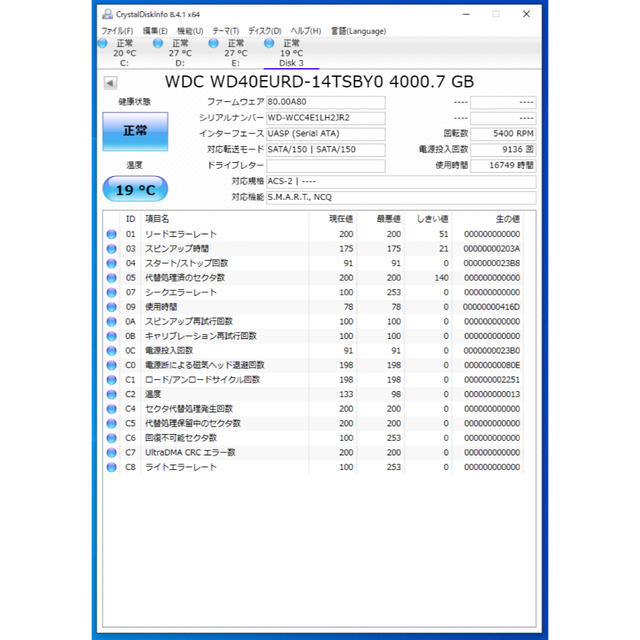Click status orb for attribute C1 ロード/アンロードサイクル回数
640x640 pixels.
(x=111, y=380)
